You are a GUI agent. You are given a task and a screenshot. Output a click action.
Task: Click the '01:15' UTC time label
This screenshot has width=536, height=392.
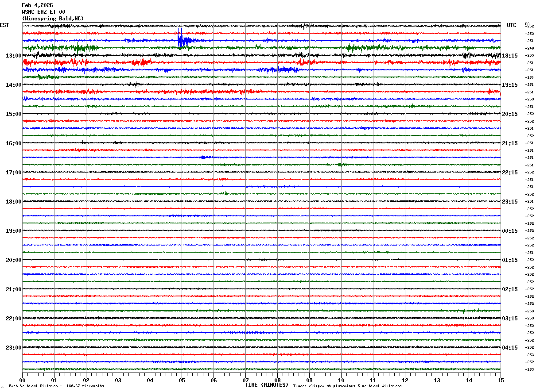[x=509, y=260]
